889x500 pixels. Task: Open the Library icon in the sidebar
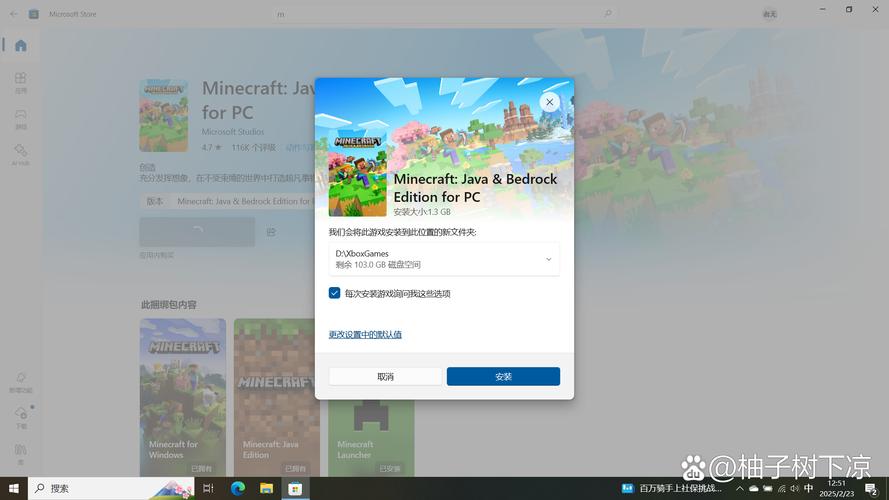(x=21, y=454)
